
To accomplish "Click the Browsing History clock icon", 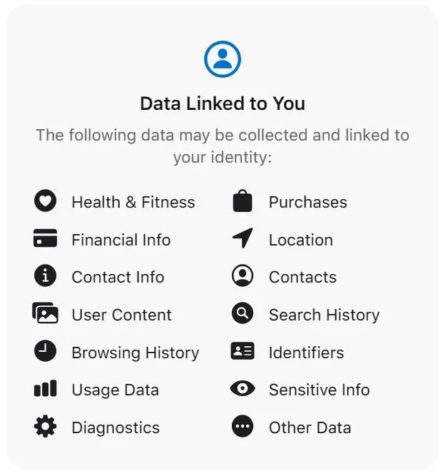I will point(45,350).
